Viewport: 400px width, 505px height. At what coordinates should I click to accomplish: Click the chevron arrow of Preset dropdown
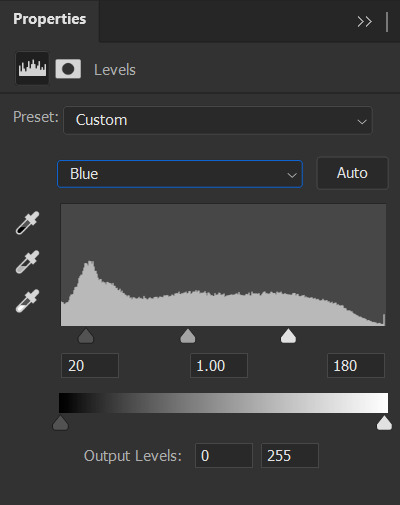[x=362, y=122]
